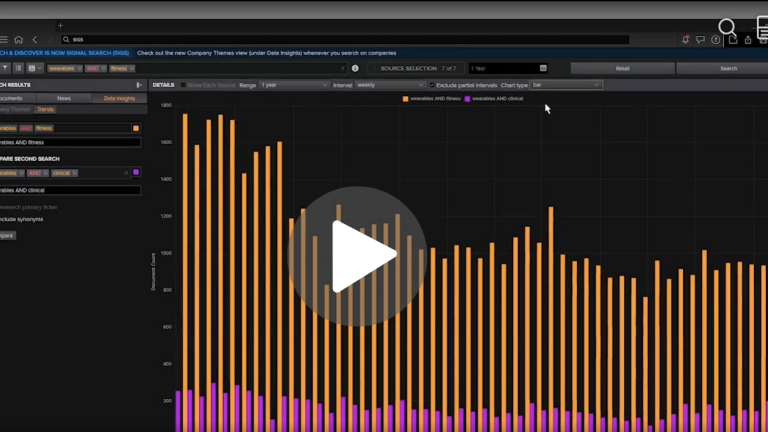Click the Search button
Screen dimensions: 768x432
coord(728,68)
